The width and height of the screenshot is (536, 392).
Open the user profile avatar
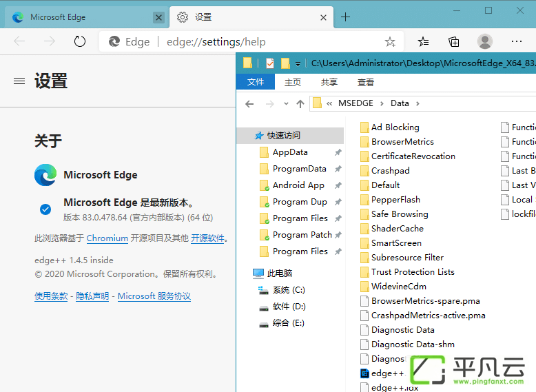[x=485, y=42]
